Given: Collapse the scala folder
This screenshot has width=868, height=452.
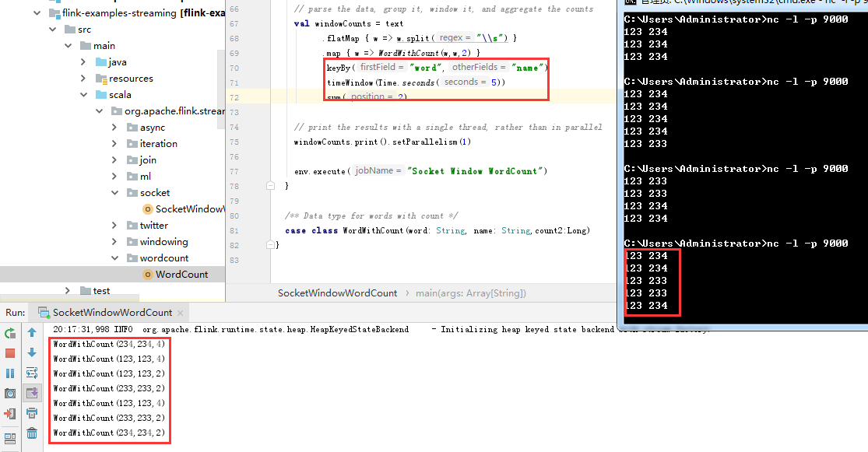Looking at the screenshot, I should (x=83, y=95).
